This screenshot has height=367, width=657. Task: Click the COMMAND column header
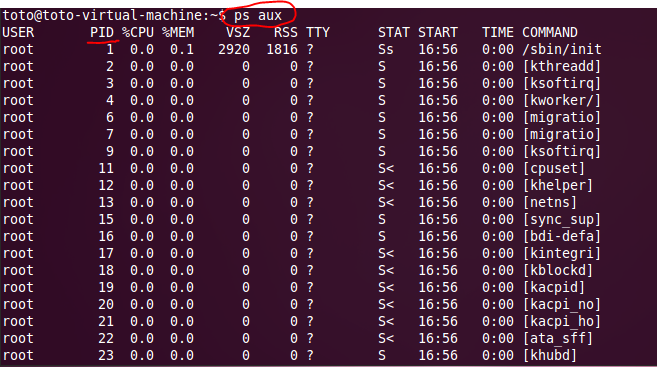pyautogui.click(x=550, y=32)
